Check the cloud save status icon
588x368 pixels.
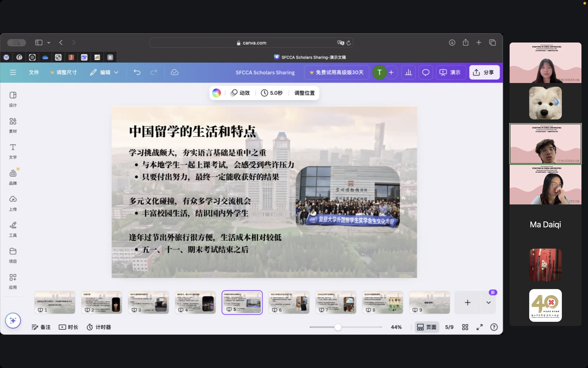pos(174,72)
